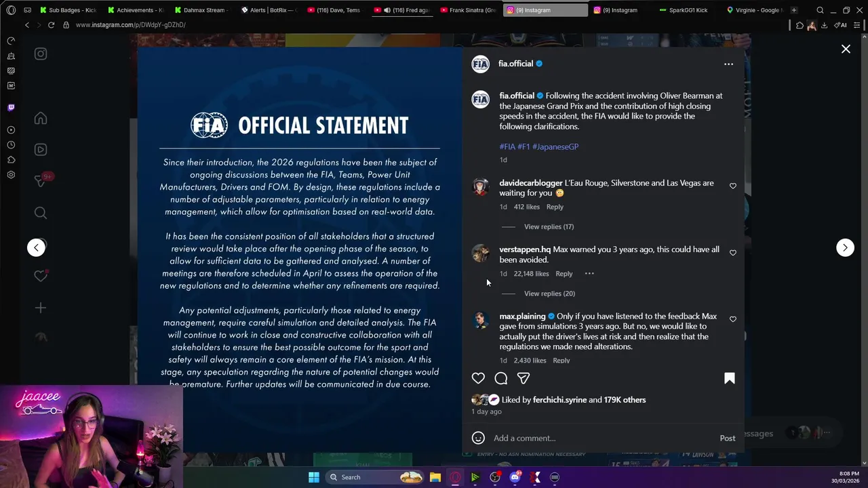Open the Twitch panel in the browser sidebar
Viewport: 868px width, 488px height.
[x=11, y=108]
